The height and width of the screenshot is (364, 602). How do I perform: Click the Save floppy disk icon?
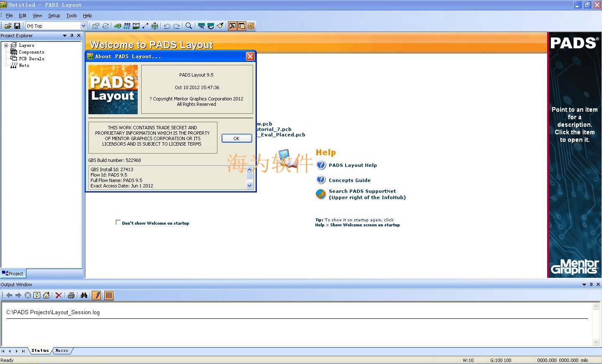(17, 26)
